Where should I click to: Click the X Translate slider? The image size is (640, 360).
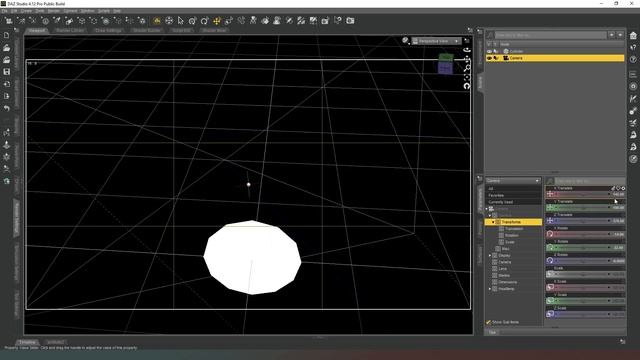[585, 194]
